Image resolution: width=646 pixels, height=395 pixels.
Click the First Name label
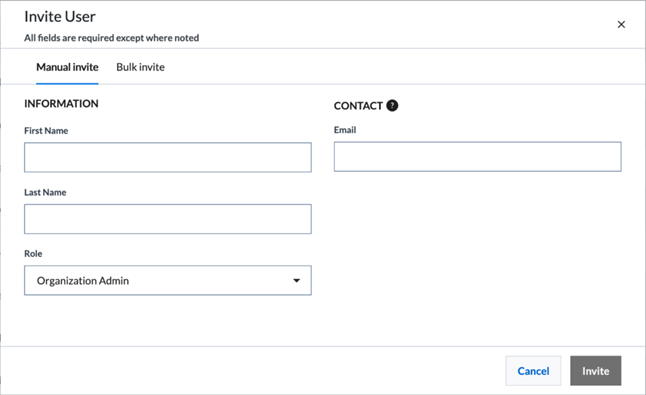coord(46,131)
